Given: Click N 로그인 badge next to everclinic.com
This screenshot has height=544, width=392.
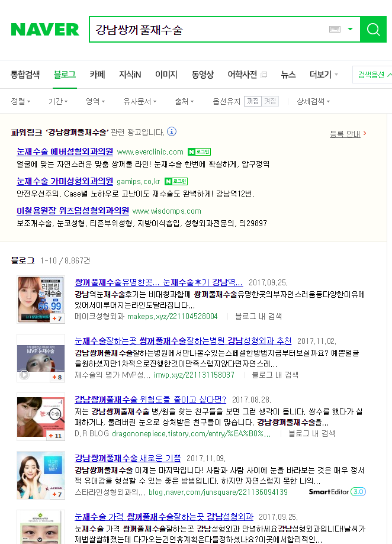Looking at the screenshot, I should [199, 152].
